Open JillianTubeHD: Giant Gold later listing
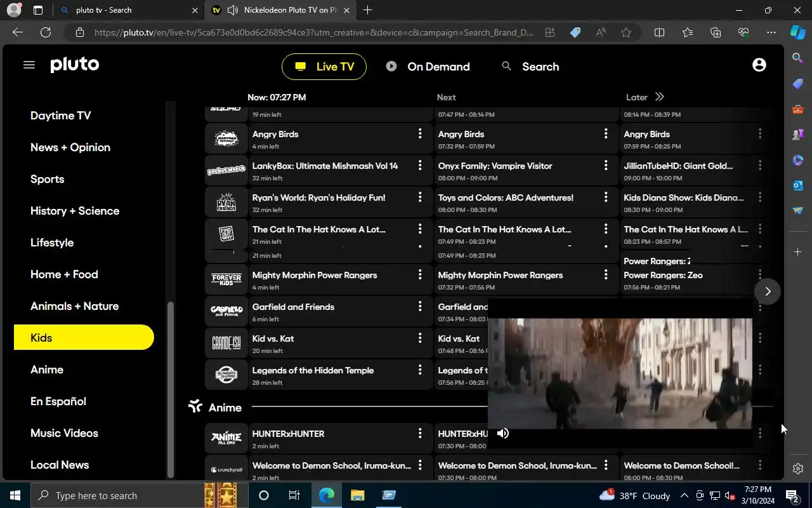Image resolution: width=812 pixels, height=508 pixels. tap(678, 166)
